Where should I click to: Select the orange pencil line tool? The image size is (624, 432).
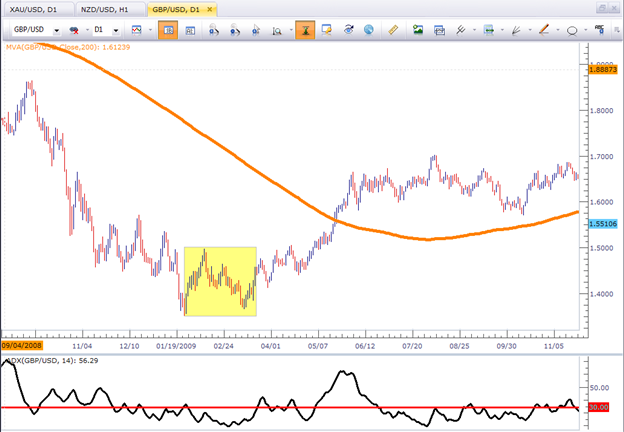click(544, 30)
